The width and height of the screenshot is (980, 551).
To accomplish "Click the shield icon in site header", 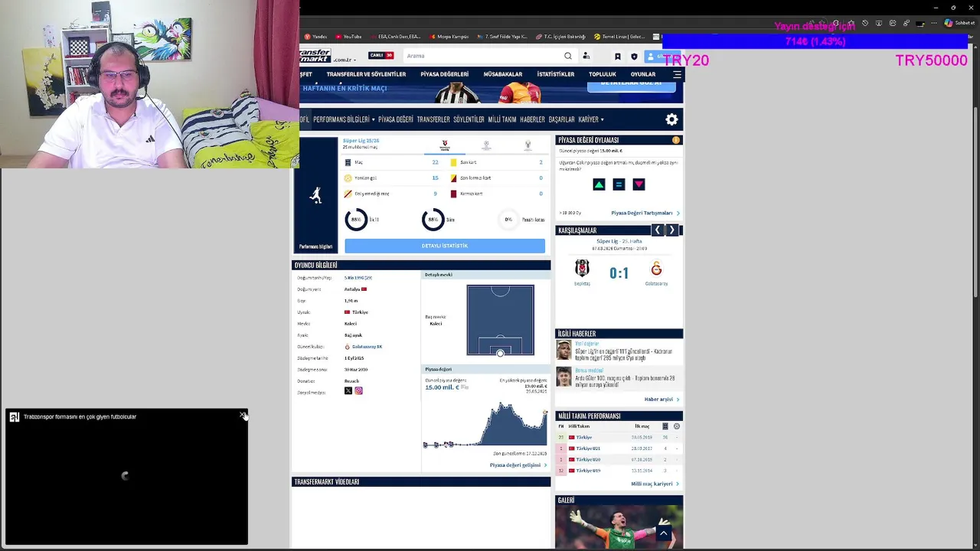I will [x=634, y=57].
